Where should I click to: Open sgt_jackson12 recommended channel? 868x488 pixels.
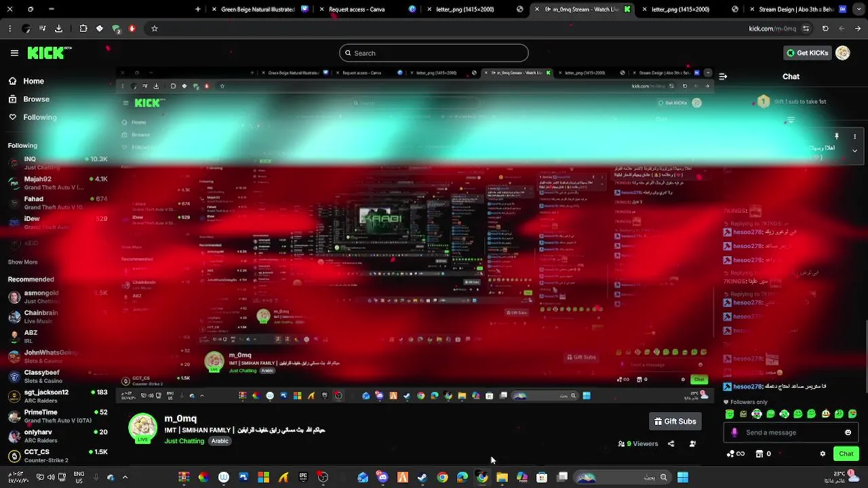[58, 396]
